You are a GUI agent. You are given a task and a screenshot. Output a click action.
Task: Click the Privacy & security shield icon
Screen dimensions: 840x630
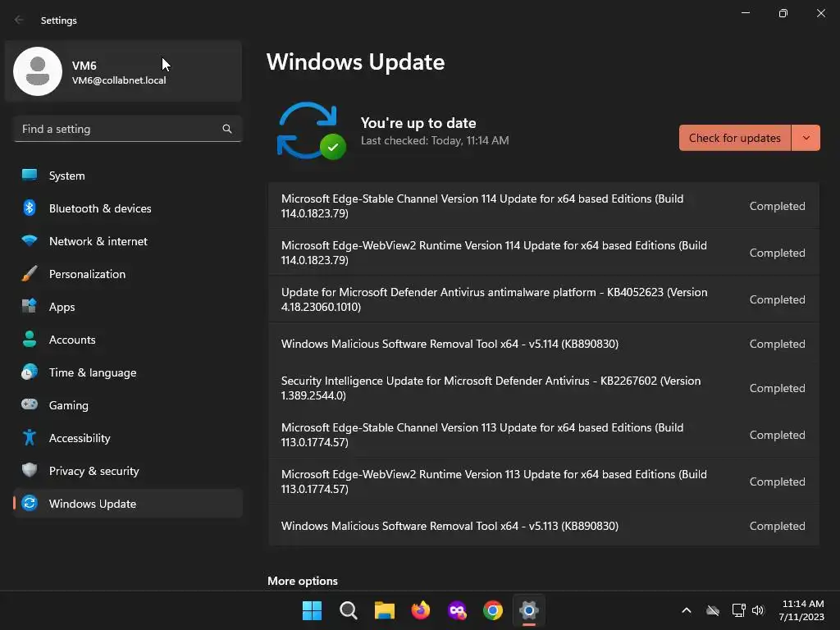coord(30,470)
